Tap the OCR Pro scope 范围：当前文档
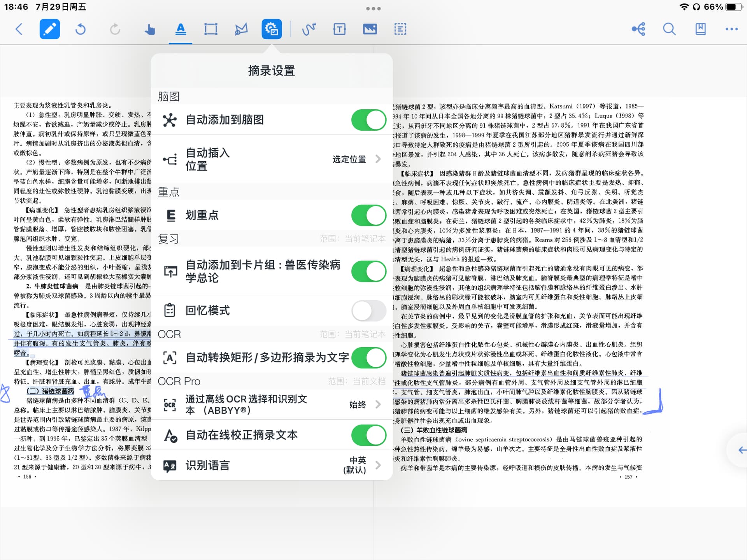Viewport: 747px width, 560px height. tap(357, 381)
